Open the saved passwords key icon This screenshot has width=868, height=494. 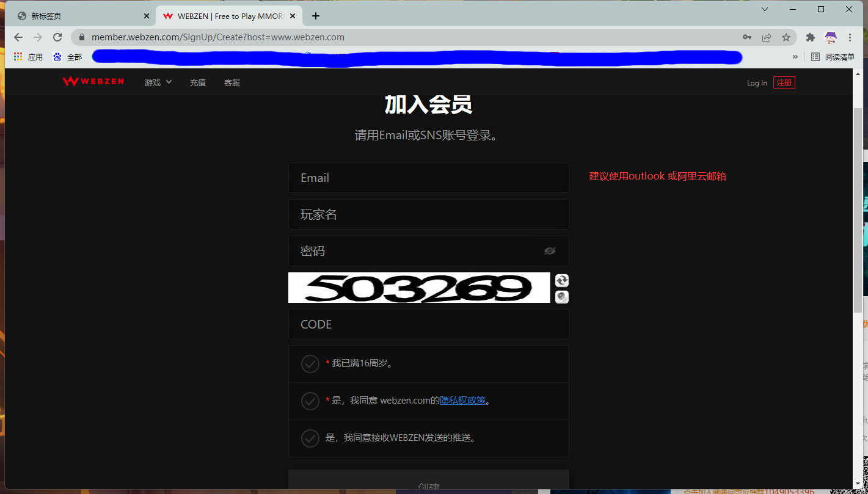[x=747, y=37]
